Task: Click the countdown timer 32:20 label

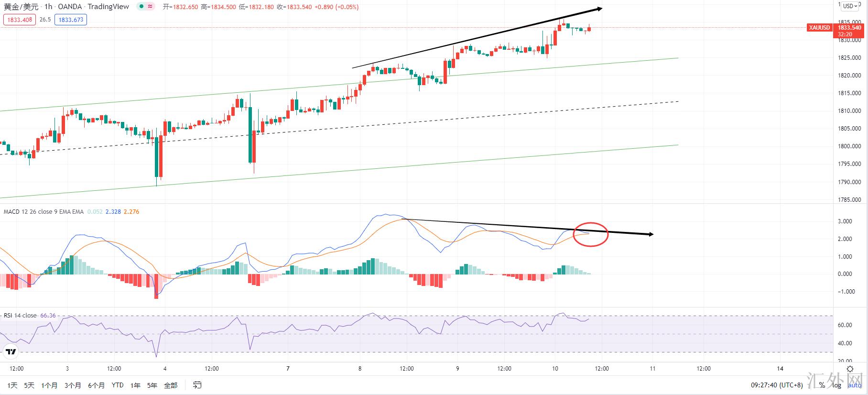Action: coord(845,34)
